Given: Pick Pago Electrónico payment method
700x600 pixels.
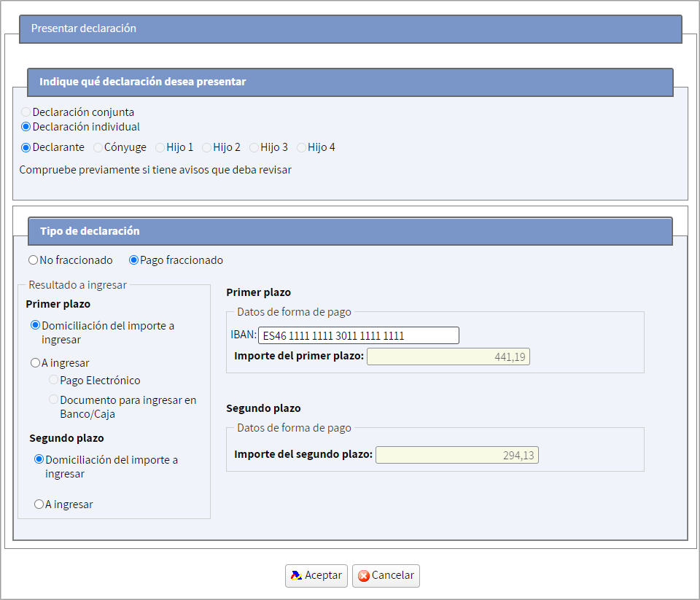Looking at the screenshot, I should pyautogui.click(x=53, y=380).
